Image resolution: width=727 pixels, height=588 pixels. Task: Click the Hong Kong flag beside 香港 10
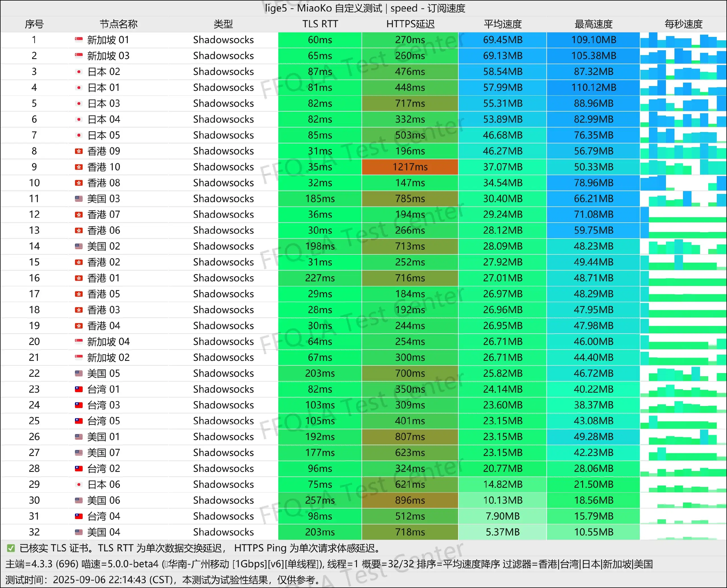pos(79,167)
